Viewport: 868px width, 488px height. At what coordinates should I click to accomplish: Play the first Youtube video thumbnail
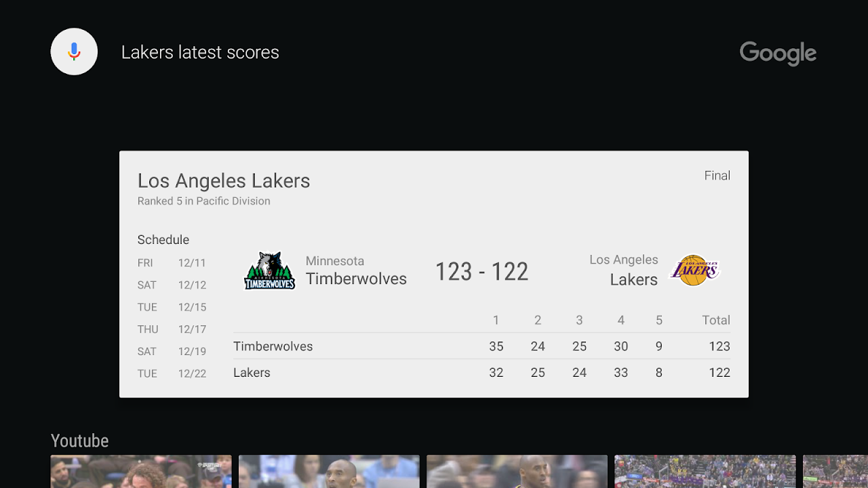(x=140, y=472)
